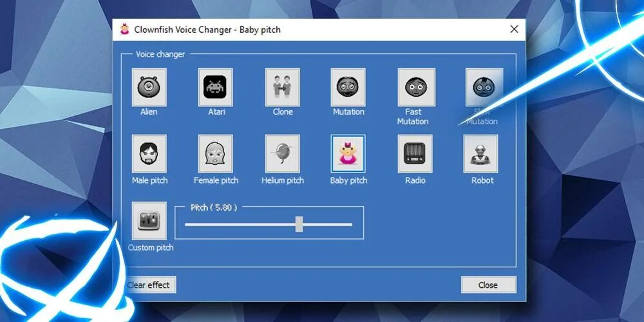Click the "Mutation" label under fourth icon
The height and width of the screenshot is (322, 644).
(348, 111)
